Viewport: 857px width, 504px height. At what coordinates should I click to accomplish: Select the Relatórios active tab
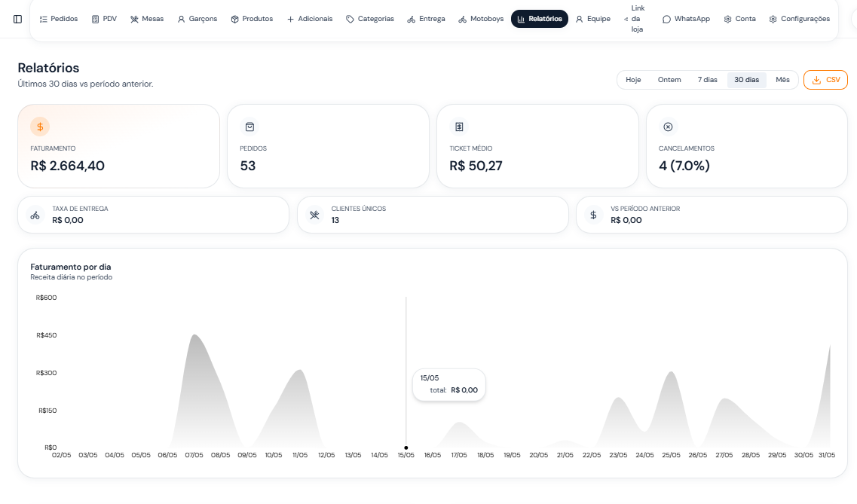(x=540, y=19)
